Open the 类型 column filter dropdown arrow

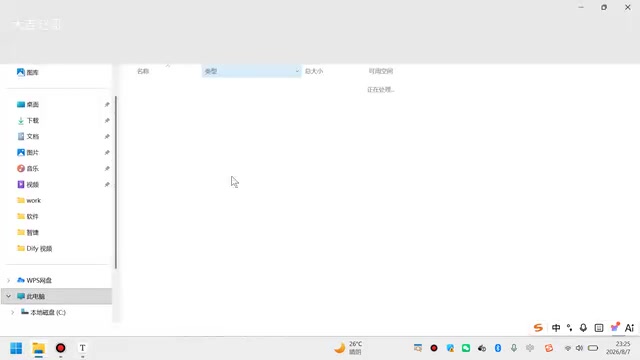coord(297,71)
